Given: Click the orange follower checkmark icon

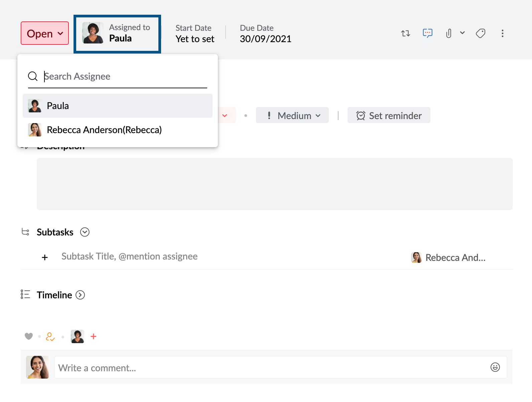Looking at the screenshot, I should (x=50, y=336).
